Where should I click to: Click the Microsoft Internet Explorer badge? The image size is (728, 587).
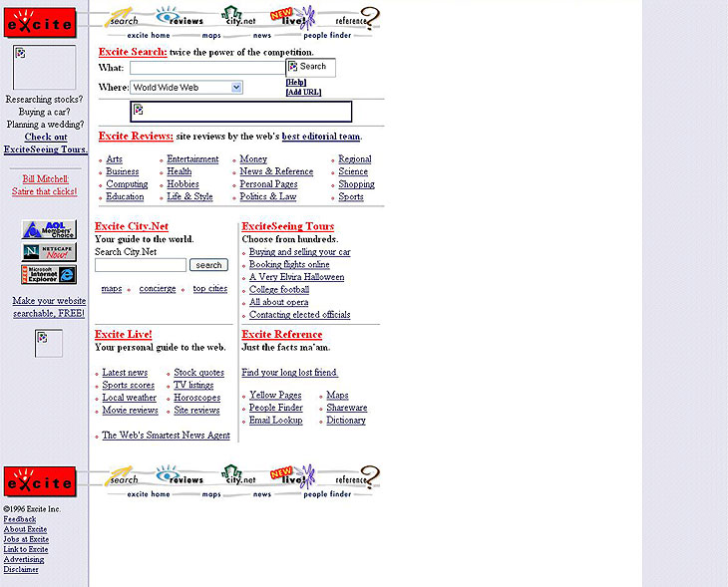pyautogui.click(x=49, y=274)
